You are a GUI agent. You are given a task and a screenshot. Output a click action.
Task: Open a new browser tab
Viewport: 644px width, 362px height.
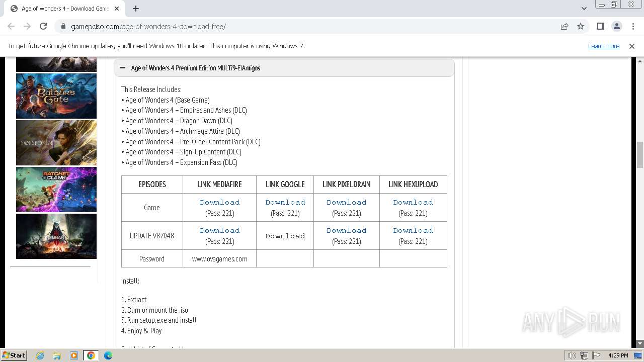coord(136,9)
